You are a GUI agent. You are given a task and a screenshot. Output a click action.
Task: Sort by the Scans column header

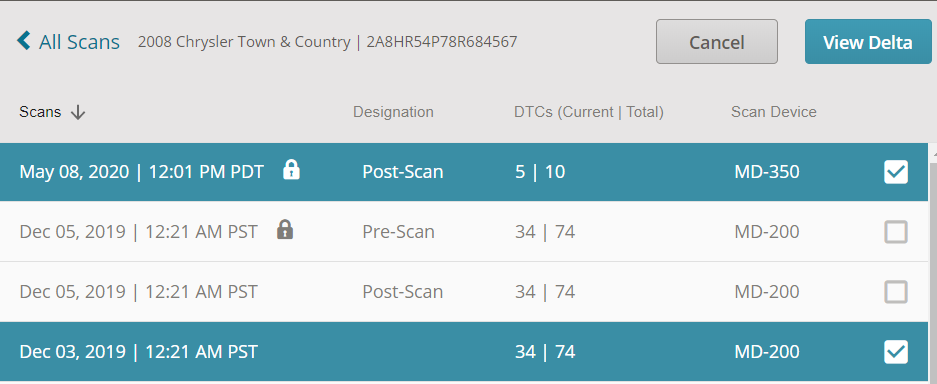tap(40, 112)
